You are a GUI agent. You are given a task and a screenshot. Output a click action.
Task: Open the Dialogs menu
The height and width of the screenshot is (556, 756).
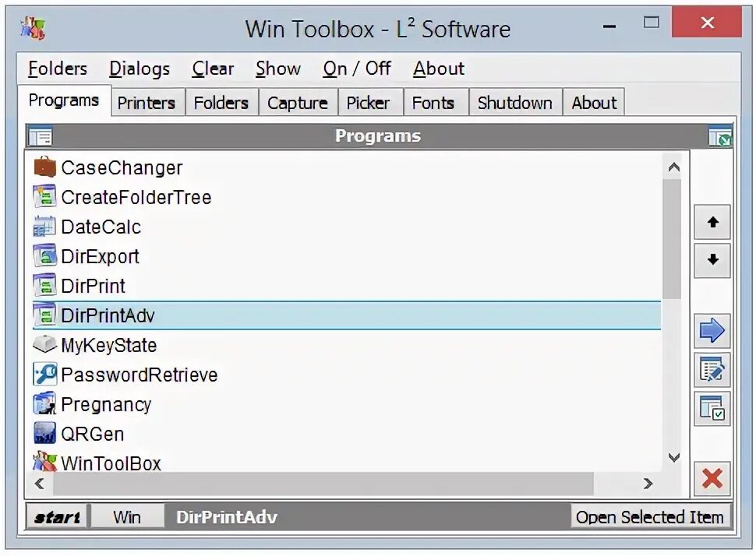coord(140,69)
